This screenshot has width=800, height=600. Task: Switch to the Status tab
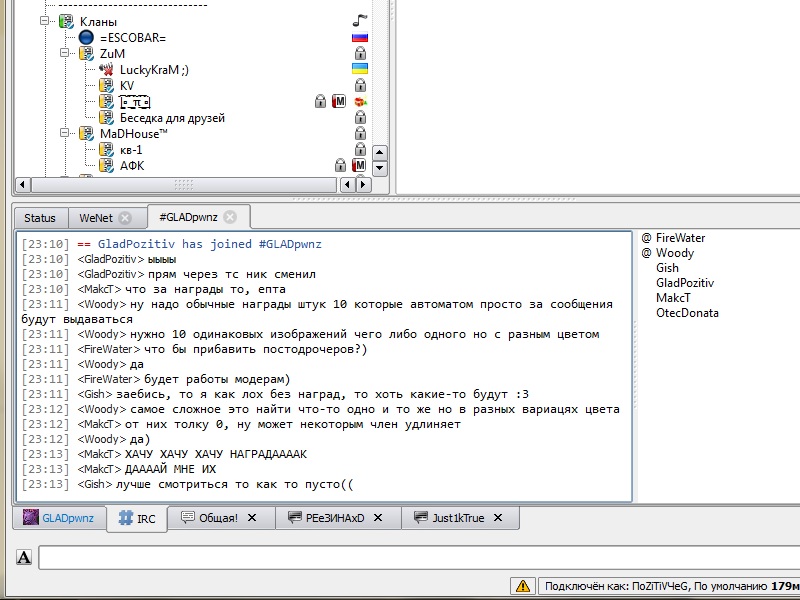tap(40, 218)
